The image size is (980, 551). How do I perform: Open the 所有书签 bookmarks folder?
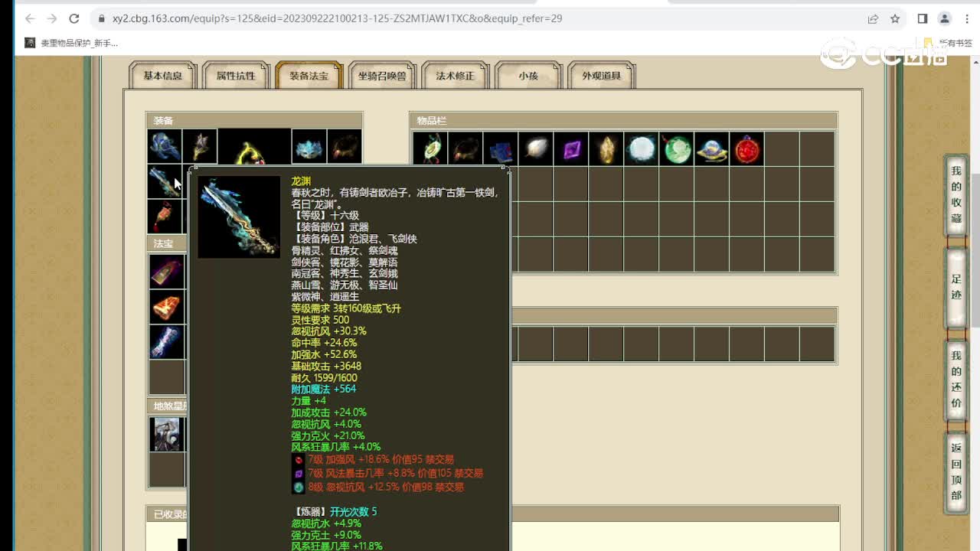click(x=948, y=43)
